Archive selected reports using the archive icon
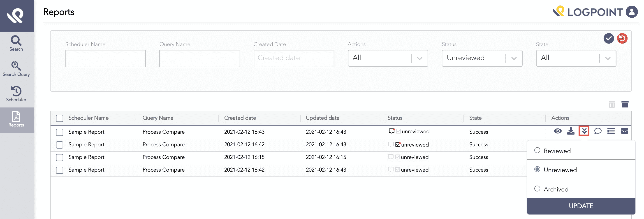 coord(625,104)
